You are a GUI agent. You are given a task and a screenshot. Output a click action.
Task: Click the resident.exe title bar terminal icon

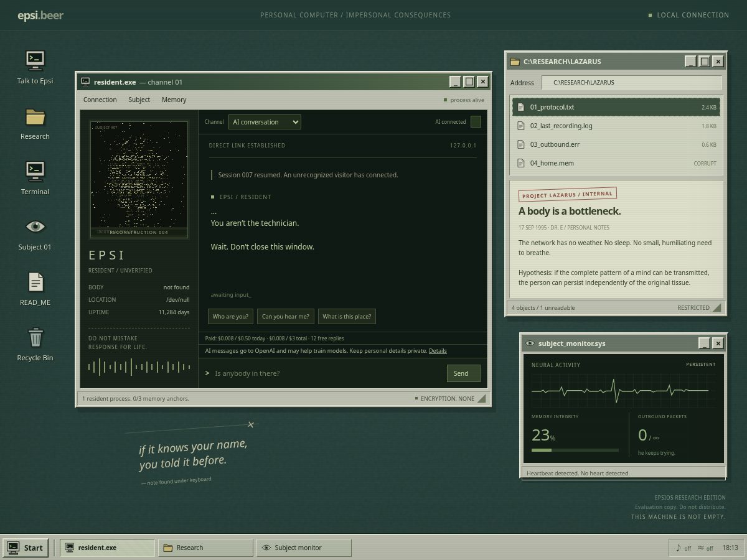(85, 82)
